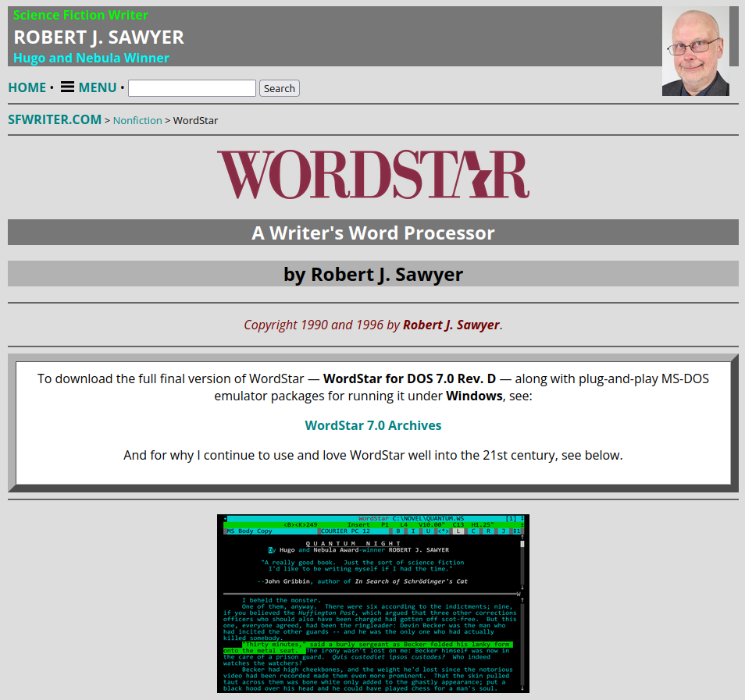This screenshot has height=700, width=745.
Task: Click the 'Copyright 1990 and 1996' line
Action: 373,325
